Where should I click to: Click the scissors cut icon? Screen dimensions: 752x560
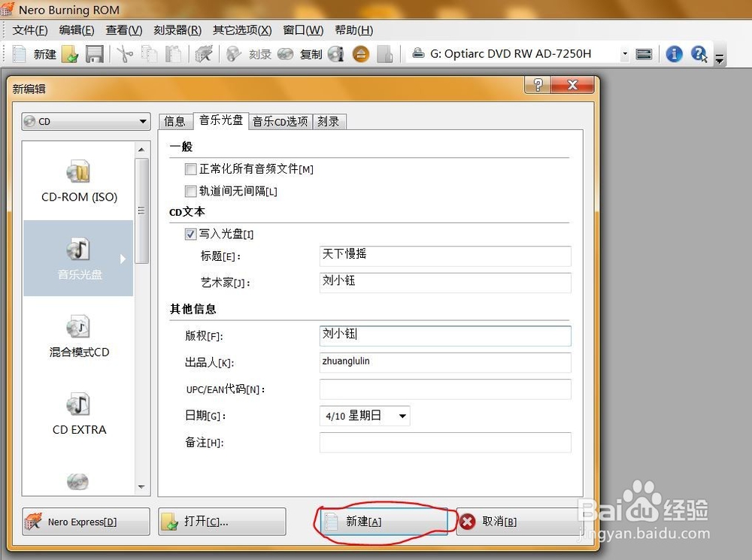pos(125,53)
